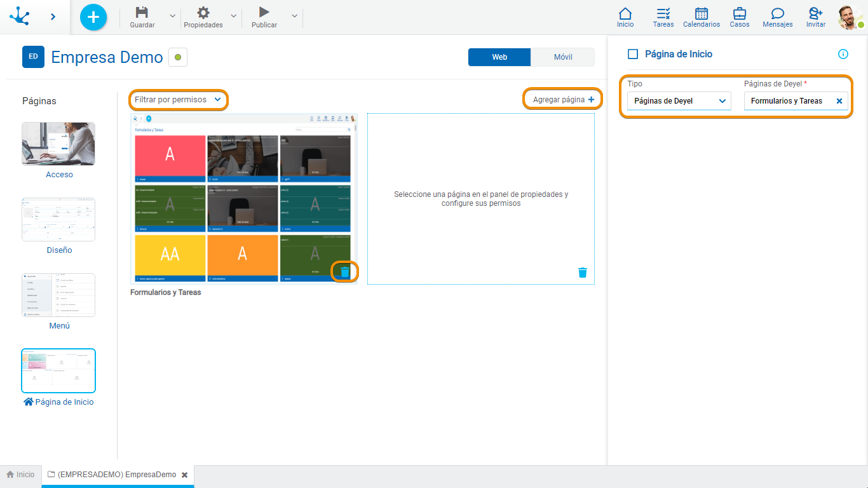The width and height of the screenshot is (868, 488).
Task: Switch to the Móvil view tab
Action: [563, 57]
